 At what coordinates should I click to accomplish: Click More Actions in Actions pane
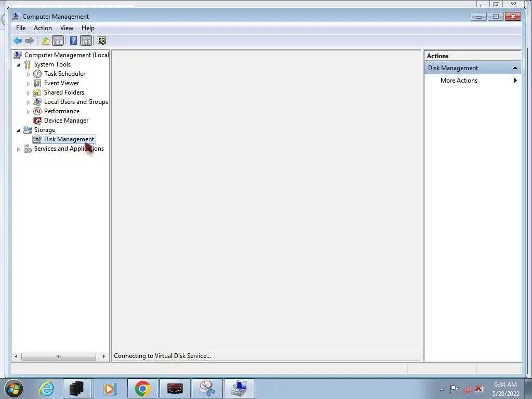click(459, 81)
